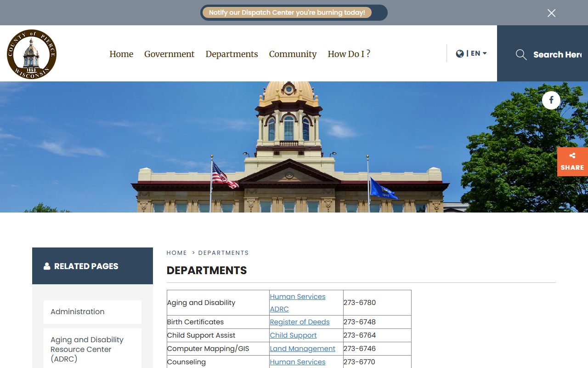Select Aging and Disability Resource Center sidebar item
This screenshot has height=368, width=588.
pos(92,349)
